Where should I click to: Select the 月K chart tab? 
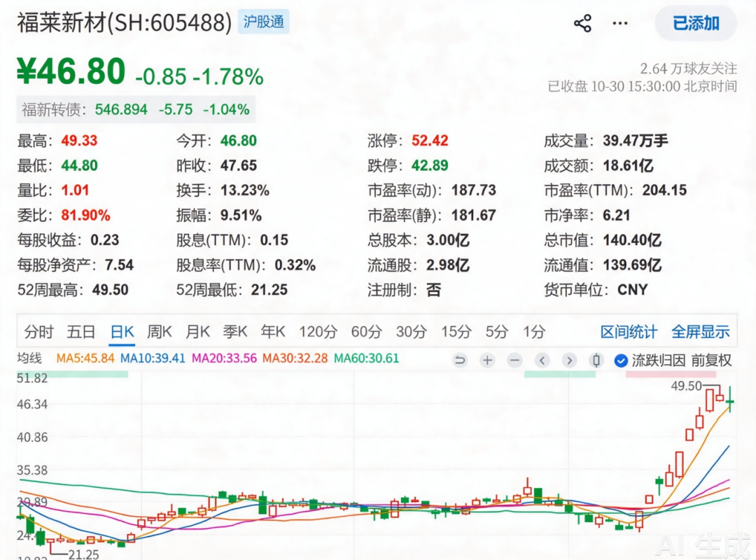197,332
